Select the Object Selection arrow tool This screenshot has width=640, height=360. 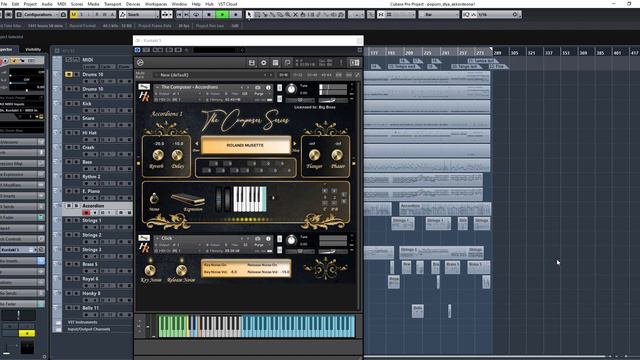pyautogui.click(x=249, y=15)
